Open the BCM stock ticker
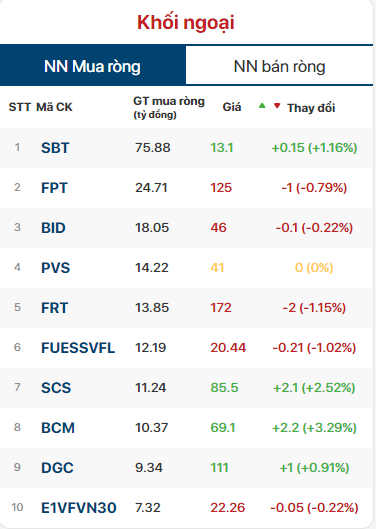 click(58, 428)
